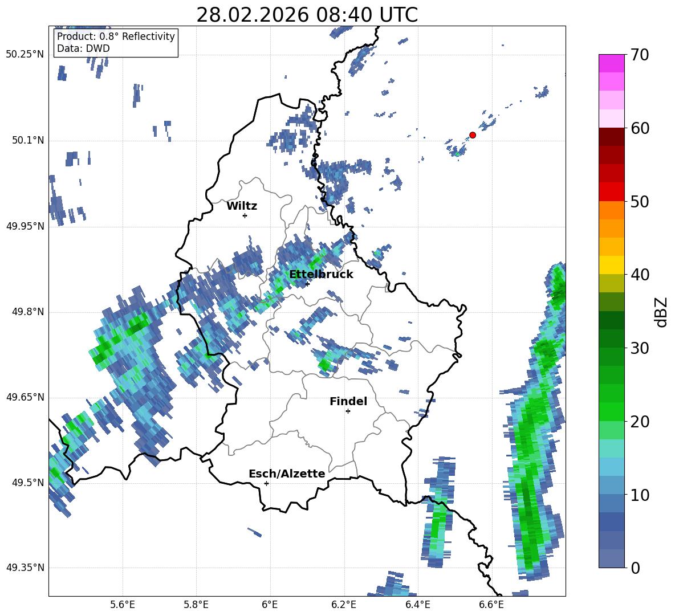Viewport: 675px width, 616px height.
Task: Click the 'Data: DWD' label
Action: pos(83,48)
